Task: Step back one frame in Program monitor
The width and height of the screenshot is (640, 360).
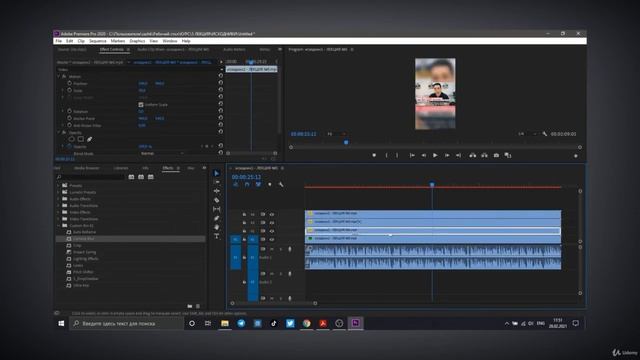Action: coord(424,156)
